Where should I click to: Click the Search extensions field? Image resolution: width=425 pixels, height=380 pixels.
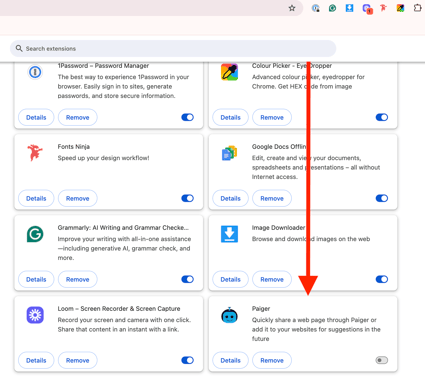(x=173, y=49)
